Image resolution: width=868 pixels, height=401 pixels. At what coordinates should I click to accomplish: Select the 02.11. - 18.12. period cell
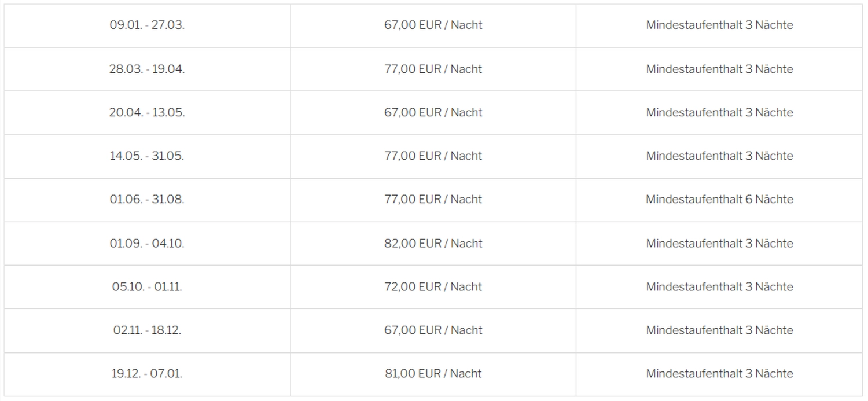pyautogui.click(x=147, y=330)
